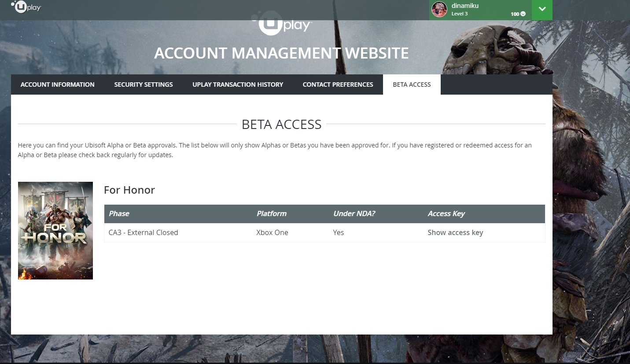
Task: Click the Show access key link
Action: tap(455, 232)
